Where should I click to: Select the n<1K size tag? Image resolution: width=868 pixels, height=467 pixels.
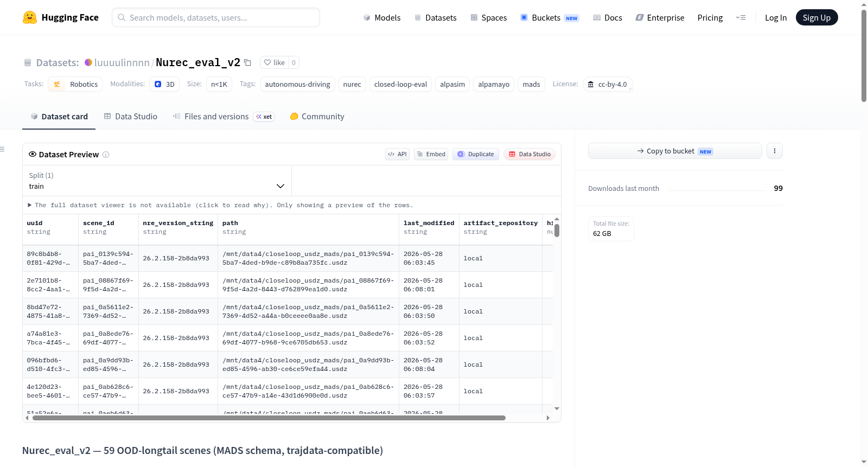point(219,84)
